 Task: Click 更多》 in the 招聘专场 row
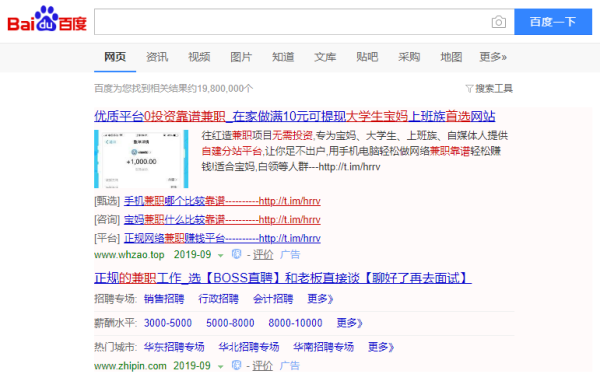point(320,299)
